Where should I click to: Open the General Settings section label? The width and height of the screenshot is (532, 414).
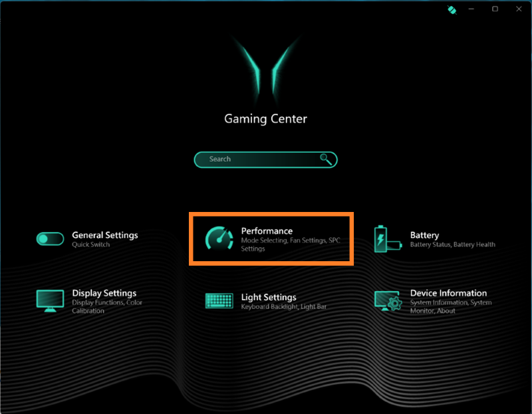[105, 235]
